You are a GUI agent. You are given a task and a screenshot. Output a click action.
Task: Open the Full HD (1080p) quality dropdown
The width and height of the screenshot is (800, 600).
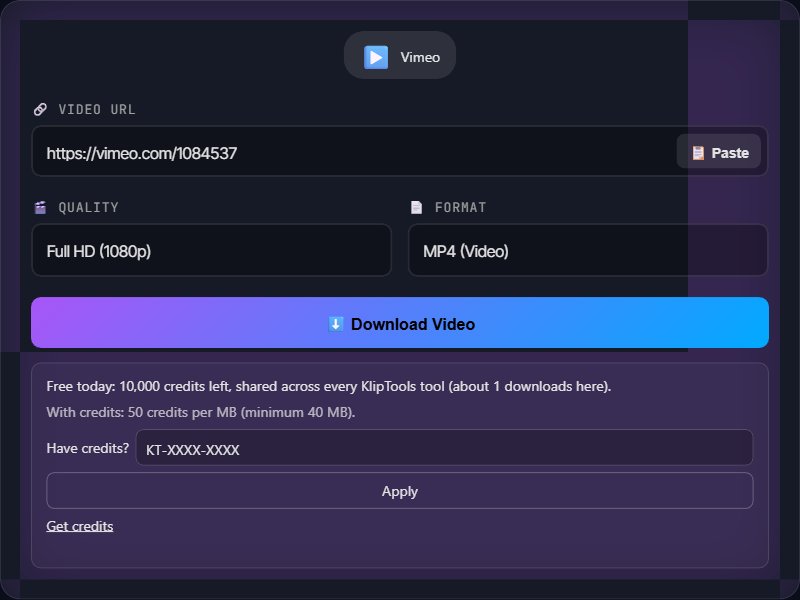(212, 251)
